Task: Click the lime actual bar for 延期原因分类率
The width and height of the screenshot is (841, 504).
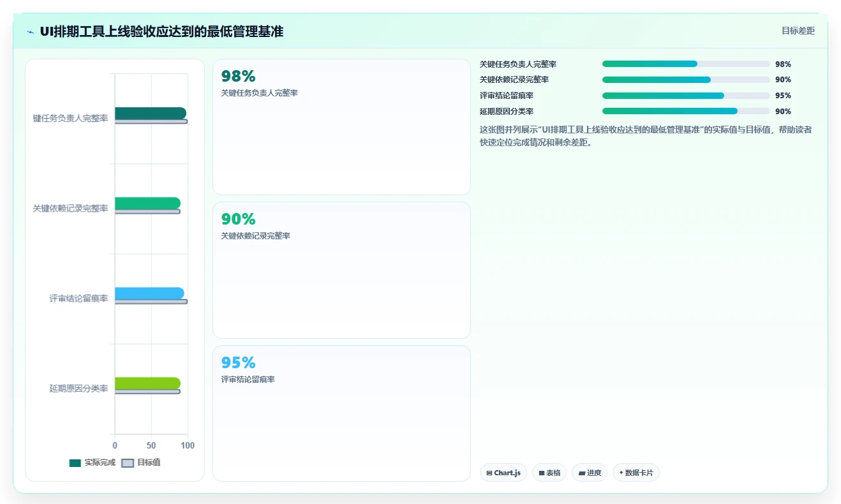Action: [147, 383]
